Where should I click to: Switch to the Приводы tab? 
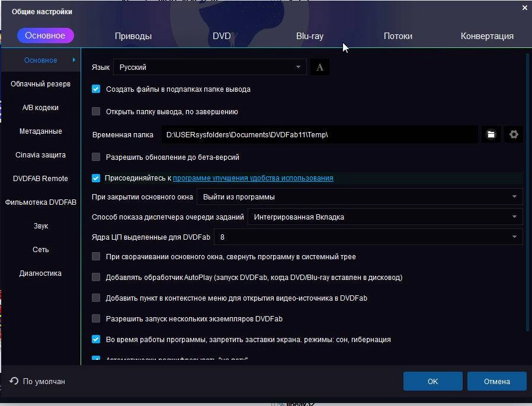133,36
